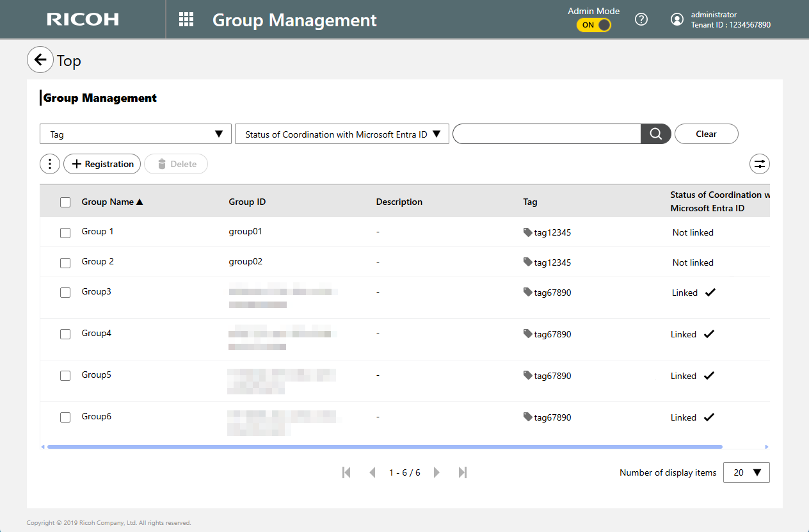This screenshot has width=809, height=532.
Task: Open the column display settings icon
Action: [x=759, y=164]
